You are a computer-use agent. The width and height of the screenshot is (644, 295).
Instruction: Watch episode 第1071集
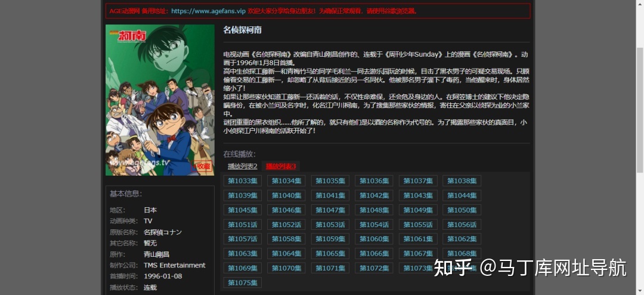click(x=330, y=268)
